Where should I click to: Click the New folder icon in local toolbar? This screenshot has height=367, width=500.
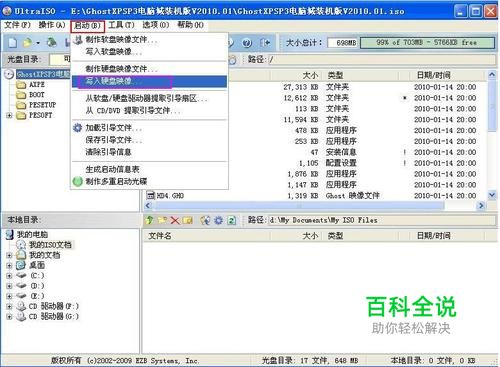162,220
